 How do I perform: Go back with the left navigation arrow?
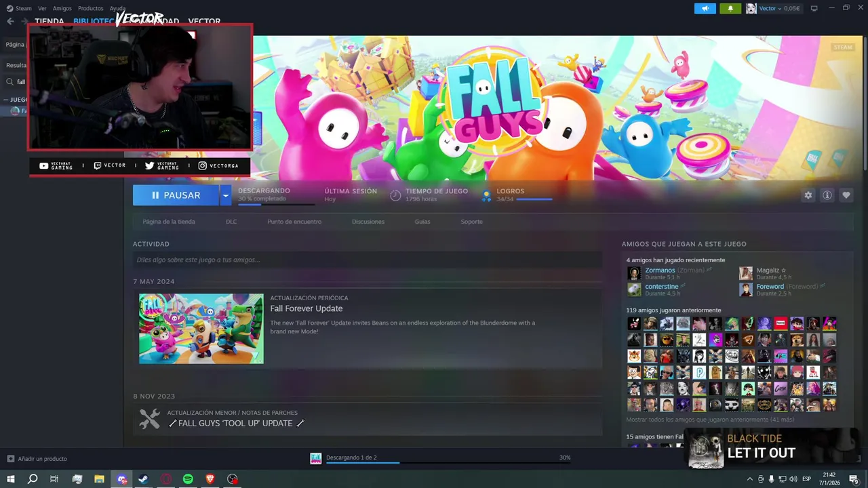point(10,21)
